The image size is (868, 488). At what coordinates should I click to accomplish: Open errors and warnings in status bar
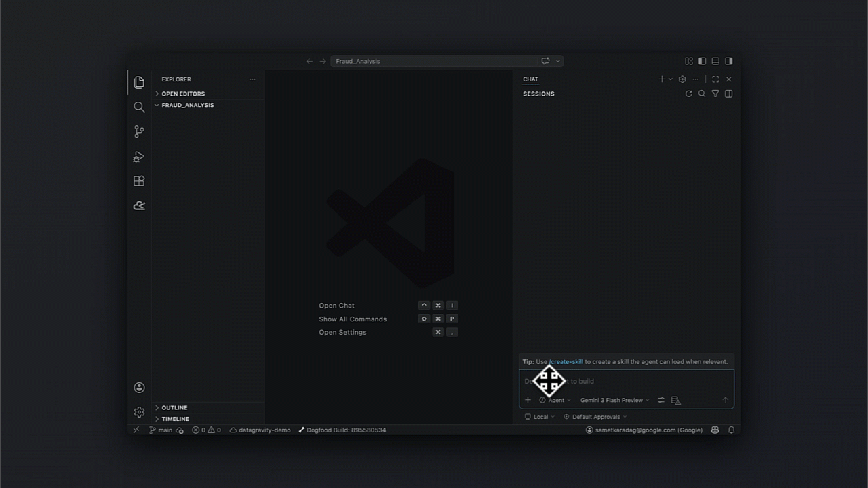tap(206, 430)
